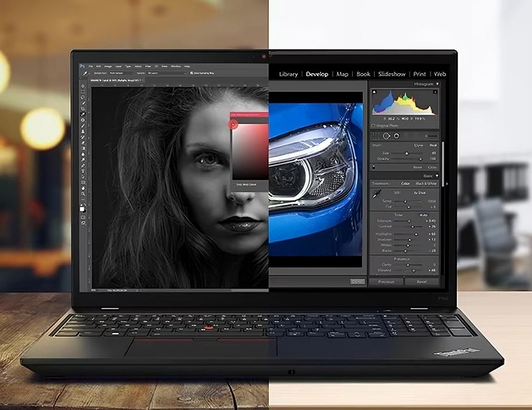532x410 pixels.
Task: Select the Lasso tool
Action: point(83,97)
